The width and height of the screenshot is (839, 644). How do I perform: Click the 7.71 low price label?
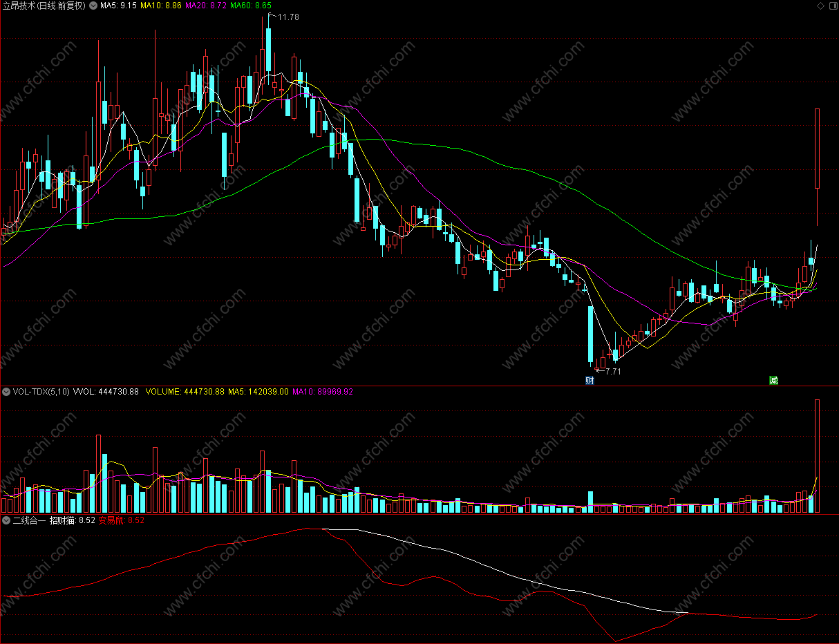point(613,372)
